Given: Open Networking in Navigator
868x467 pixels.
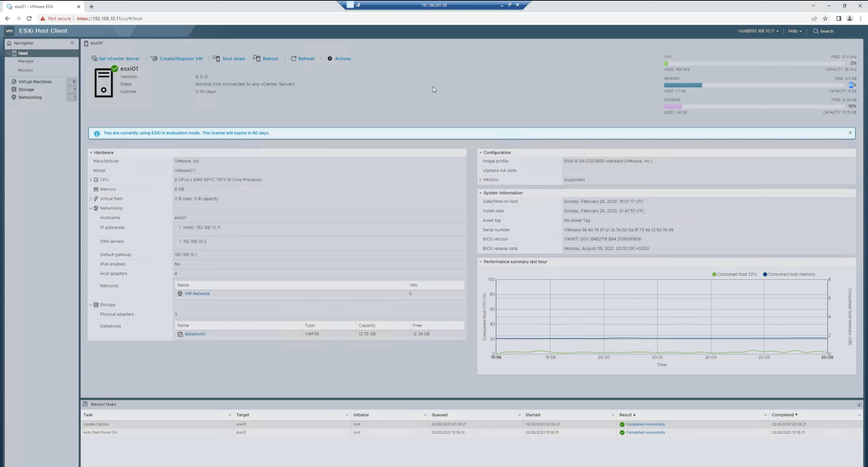Looking at the screenshot, I should coord(30,97).
